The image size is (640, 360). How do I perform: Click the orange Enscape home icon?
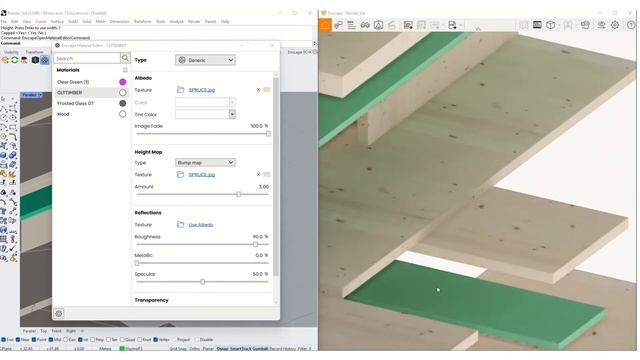[x=325, y=25]
